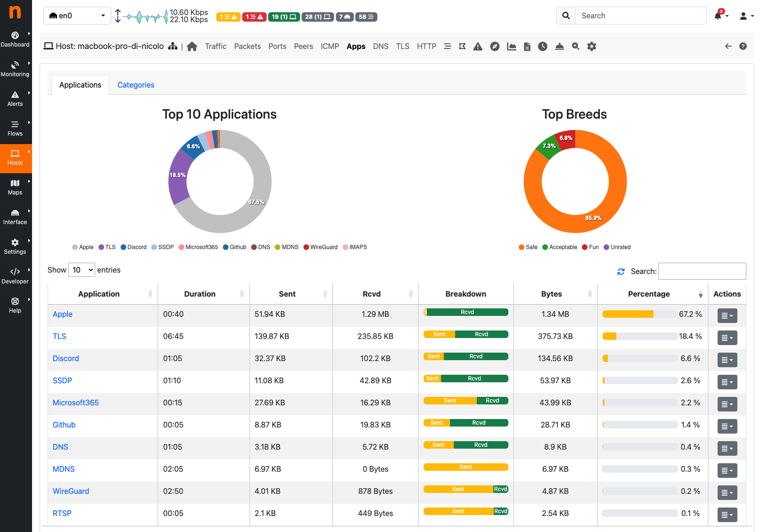
Task: Open the user account dropdown
Action: tap(746, 16)
